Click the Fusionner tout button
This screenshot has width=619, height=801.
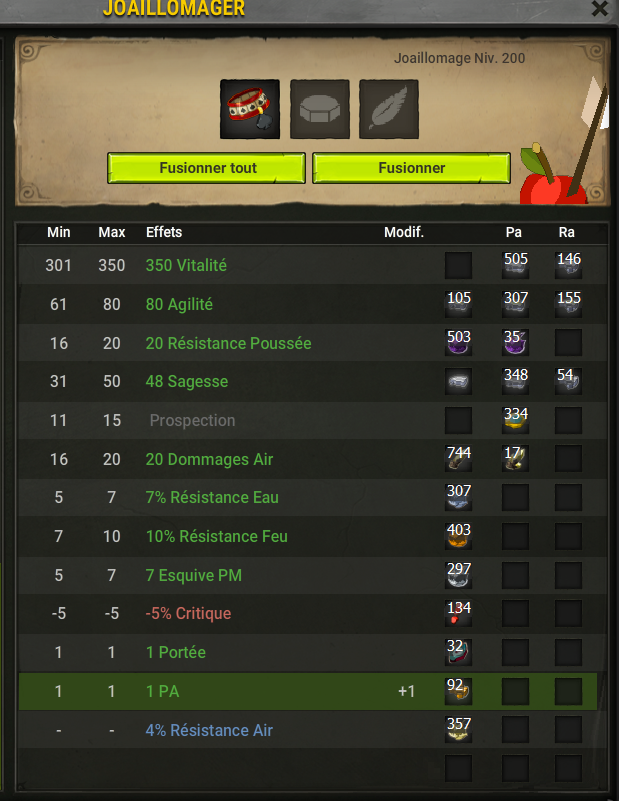[207, 168]
